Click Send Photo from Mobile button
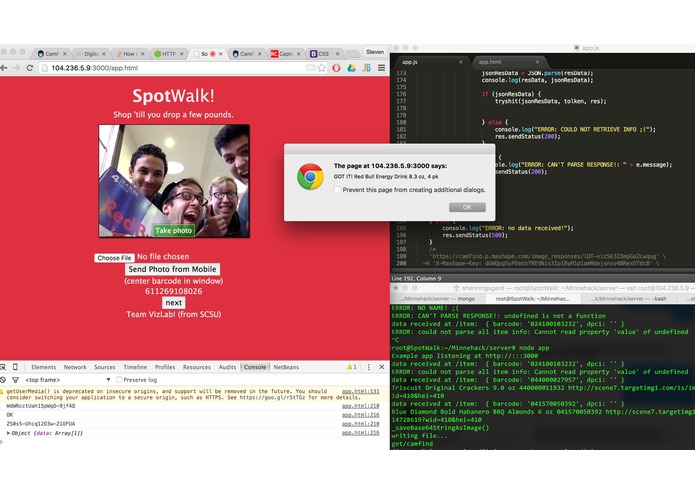695x494 pixels. tap(172, 269)
